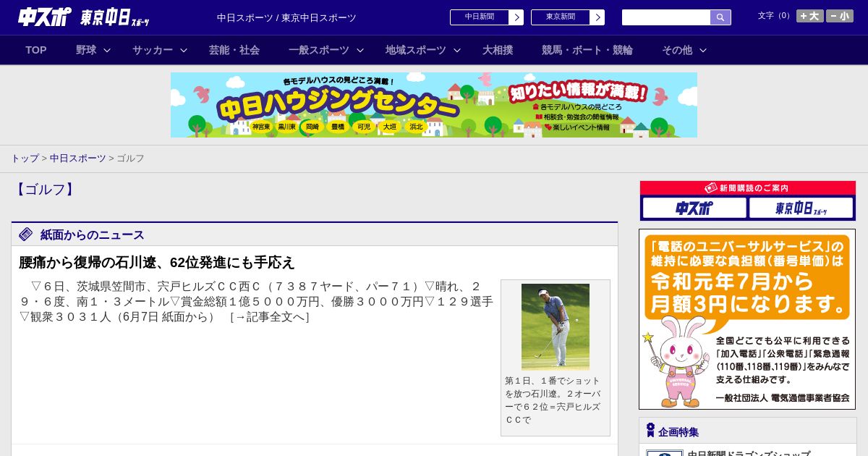
Task: Open the サッカー navigation item
Action: click(153, 50)
